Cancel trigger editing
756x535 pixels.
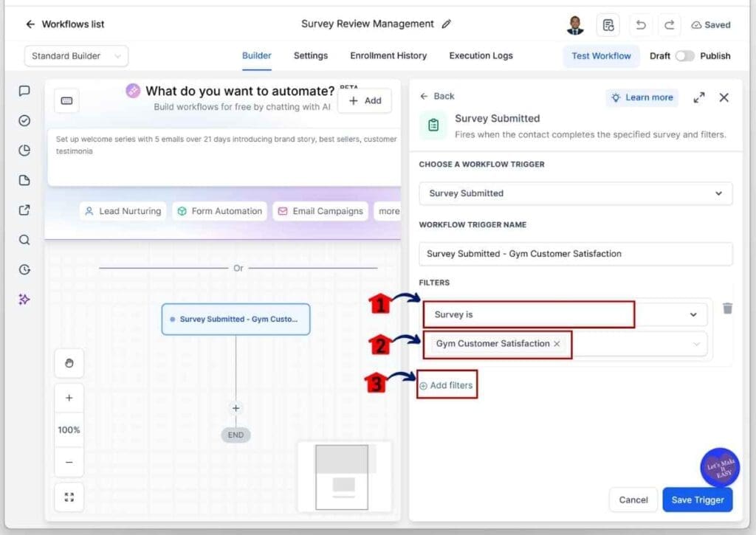pos(633,500)
